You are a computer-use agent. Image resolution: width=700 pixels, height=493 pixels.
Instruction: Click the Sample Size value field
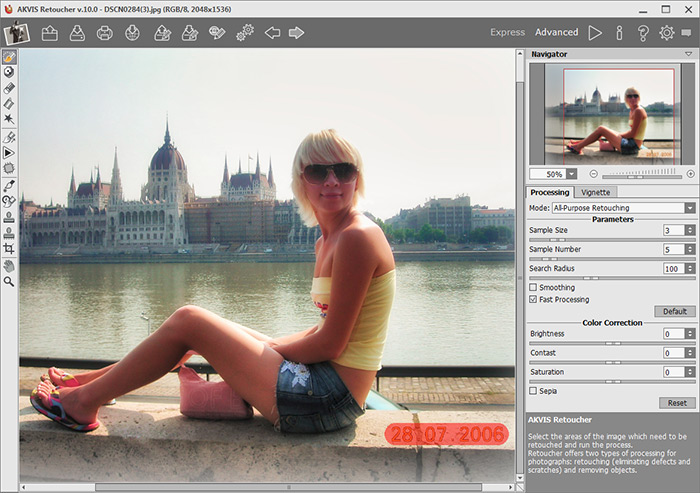point(674,230)
